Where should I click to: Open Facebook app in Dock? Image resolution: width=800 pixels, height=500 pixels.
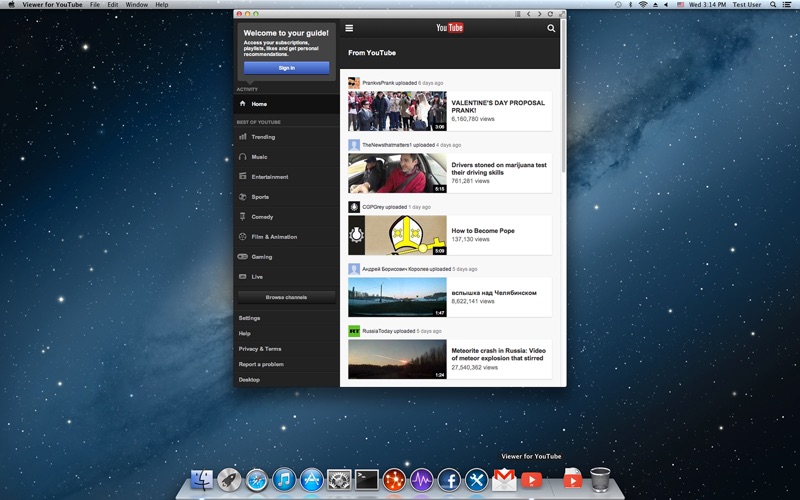449,480
